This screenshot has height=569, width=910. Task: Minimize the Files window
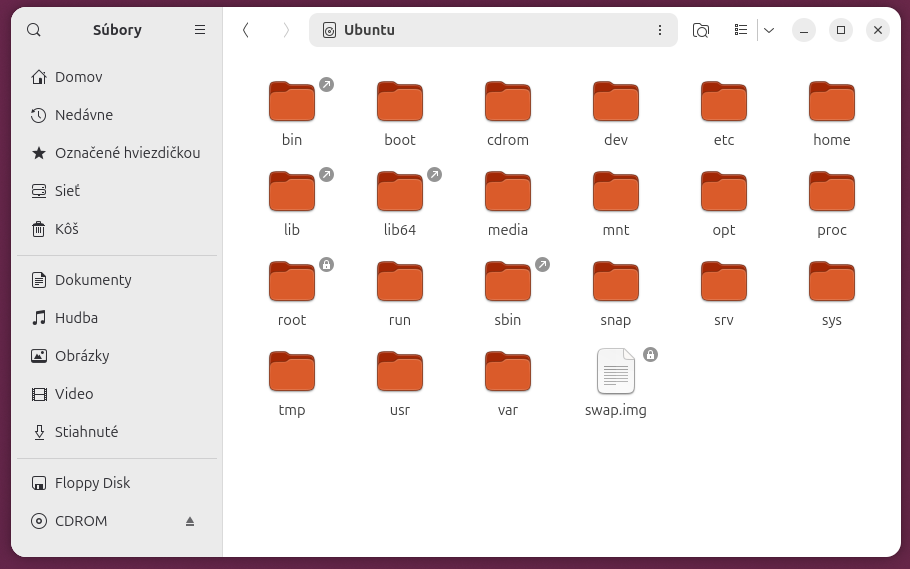click(804, 30)
